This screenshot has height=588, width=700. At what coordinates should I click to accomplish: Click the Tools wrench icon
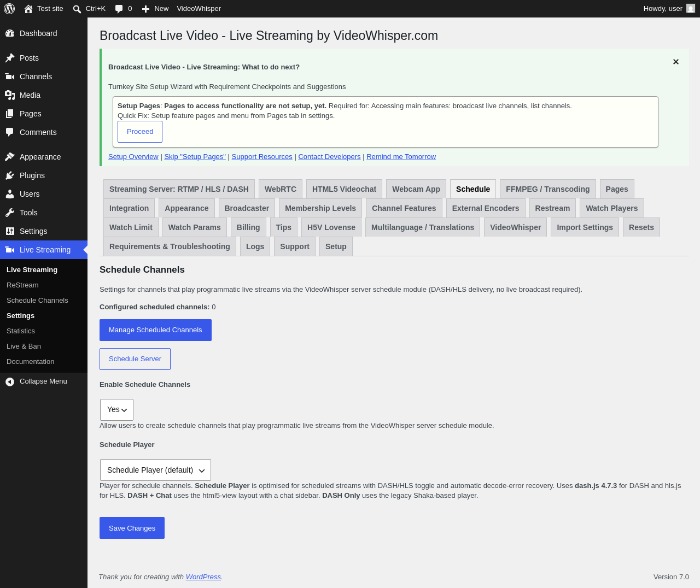pos(10,213)
